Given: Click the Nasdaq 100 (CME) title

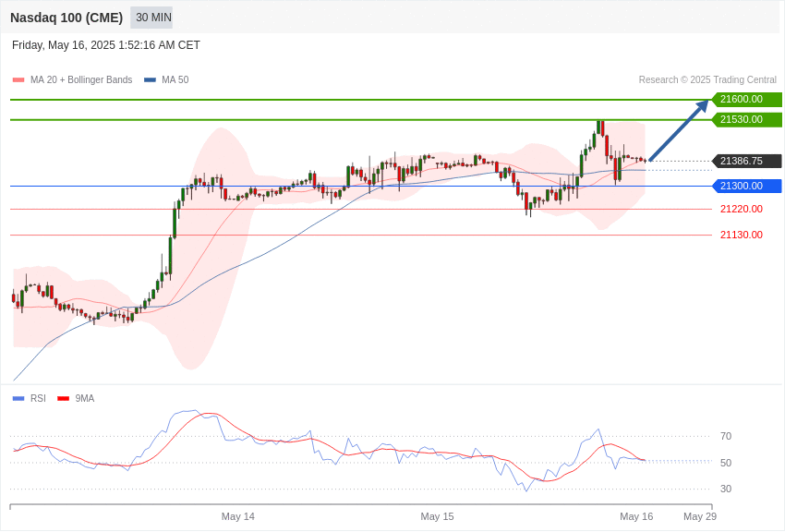Looking at the screenshot, I should coord(66,18).
